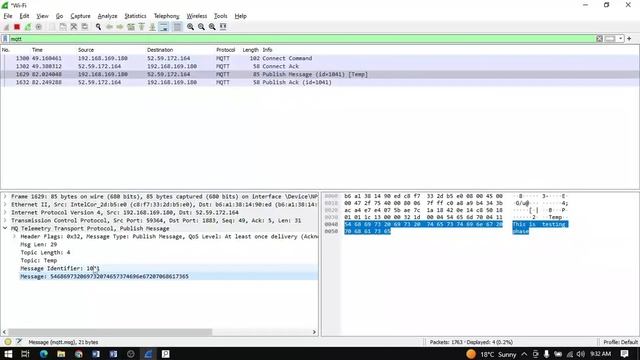Open the display filter history dropdown
640x360 pixels.
click(x=620, y=39)
